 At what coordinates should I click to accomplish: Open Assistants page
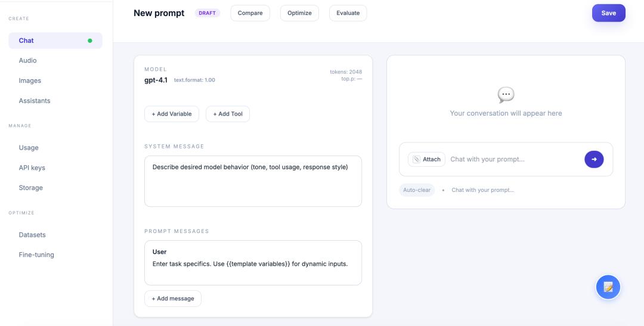coord(35,101)
